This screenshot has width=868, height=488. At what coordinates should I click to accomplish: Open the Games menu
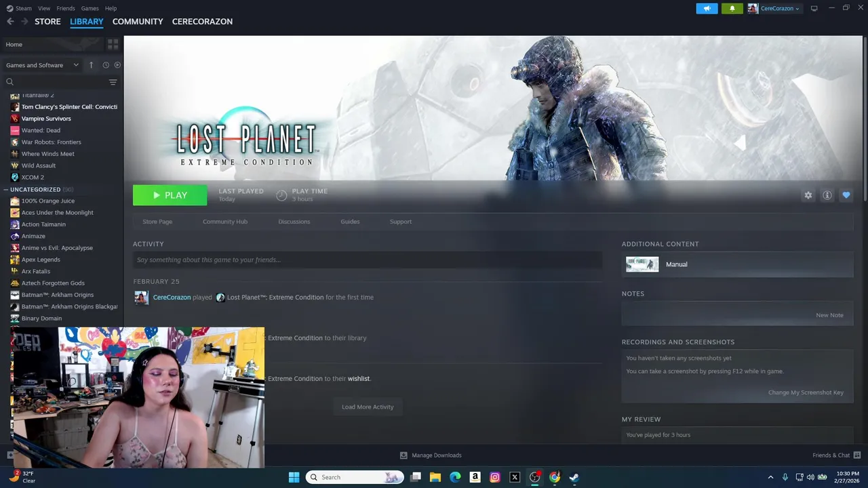click(x=90, y=8)
